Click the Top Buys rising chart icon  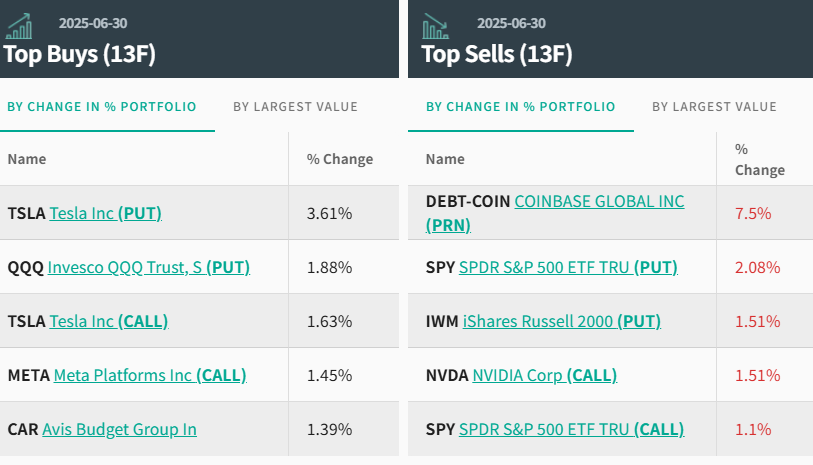pyautogui.click(x=18, y=26)
